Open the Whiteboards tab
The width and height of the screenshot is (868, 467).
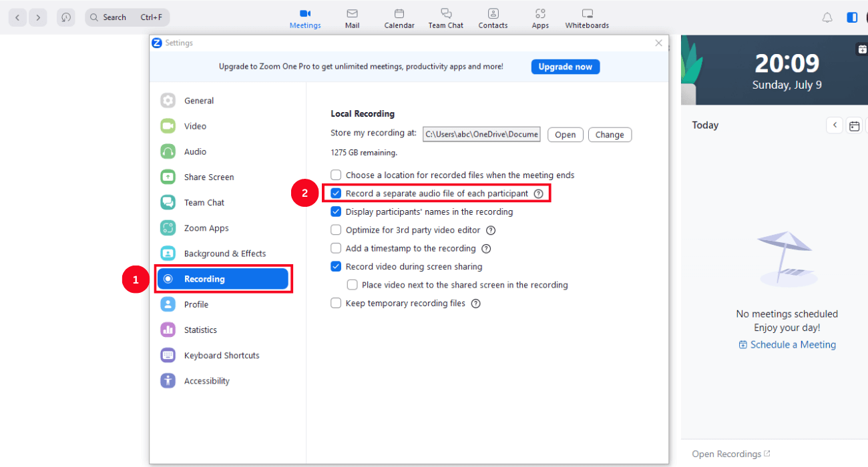pos(587,19)
